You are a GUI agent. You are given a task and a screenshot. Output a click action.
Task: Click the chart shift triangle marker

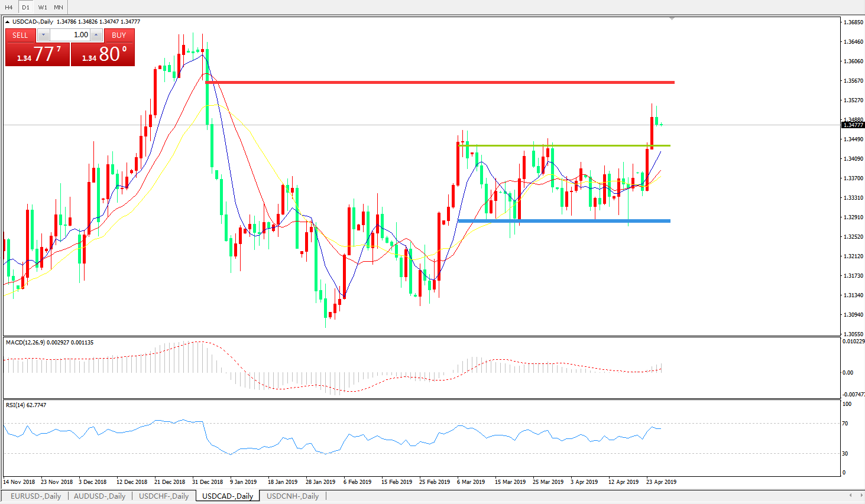(x=672, y=19)
